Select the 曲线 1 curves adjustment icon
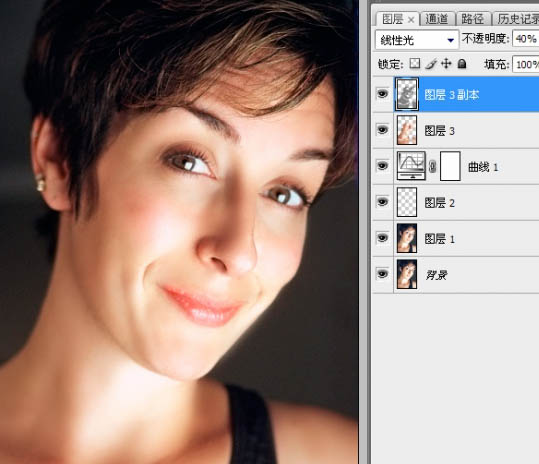The image size is (539, 464). tap(411, 166)
